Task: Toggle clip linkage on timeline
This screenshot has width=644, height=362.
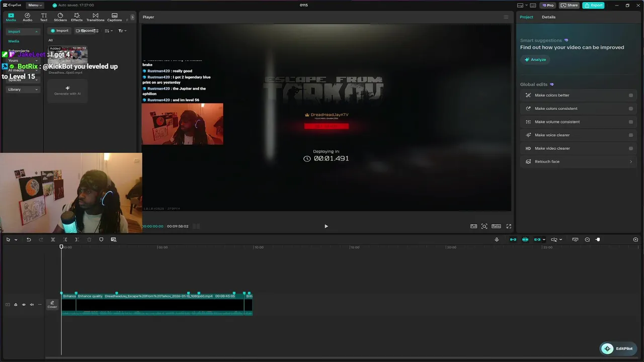Action: click(x=537, y=239)
